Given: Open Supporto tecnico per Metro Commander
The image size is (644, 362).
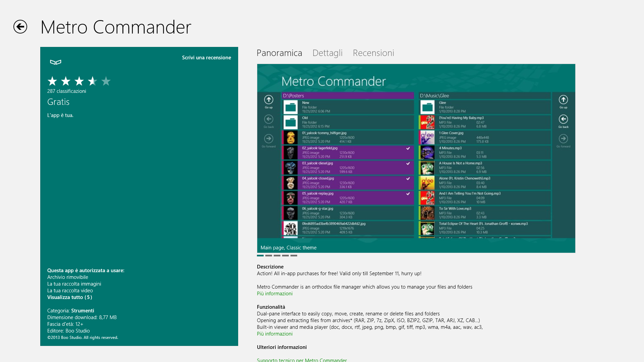Looking at the screenshot, I should (x=302, y=360).
